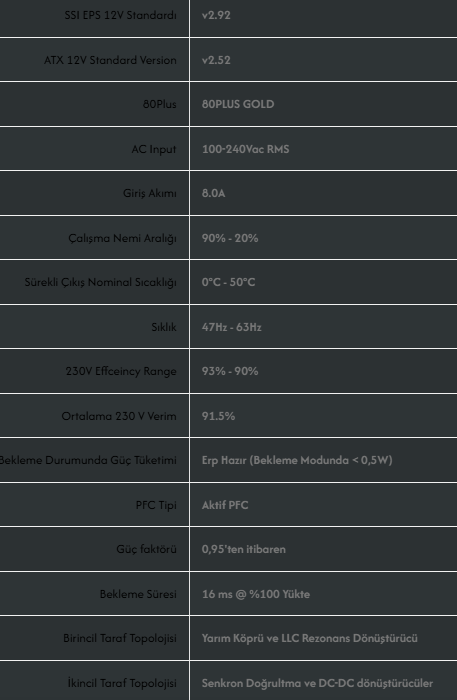The width and height of the screenshot is (457, 700).
Task: Click the AC Input row label
Action: point(154,149)
